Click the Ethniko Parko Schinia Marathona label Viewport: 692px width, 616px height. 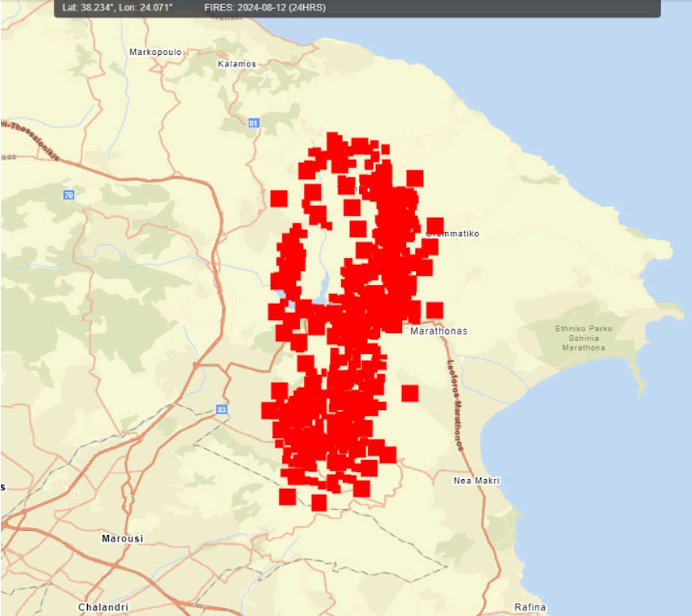tap(584, 338)
